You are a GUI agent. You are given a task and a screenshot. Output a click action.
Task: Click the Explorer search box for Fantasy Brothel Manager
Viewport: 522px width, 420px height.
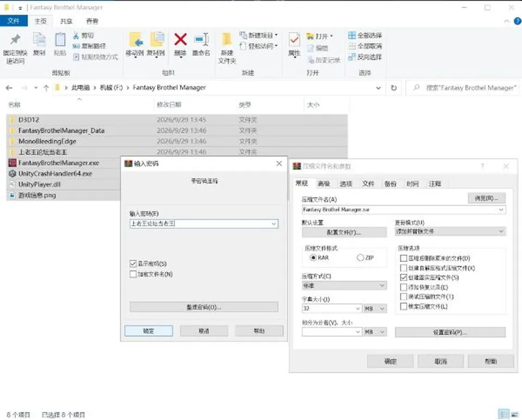[463, 88]
